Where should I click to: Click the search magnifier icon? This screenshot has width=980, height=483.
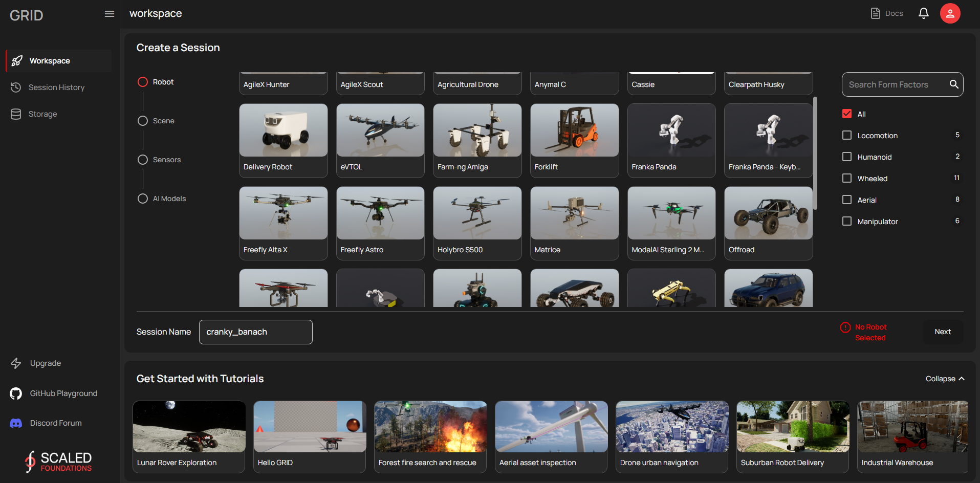954,84
